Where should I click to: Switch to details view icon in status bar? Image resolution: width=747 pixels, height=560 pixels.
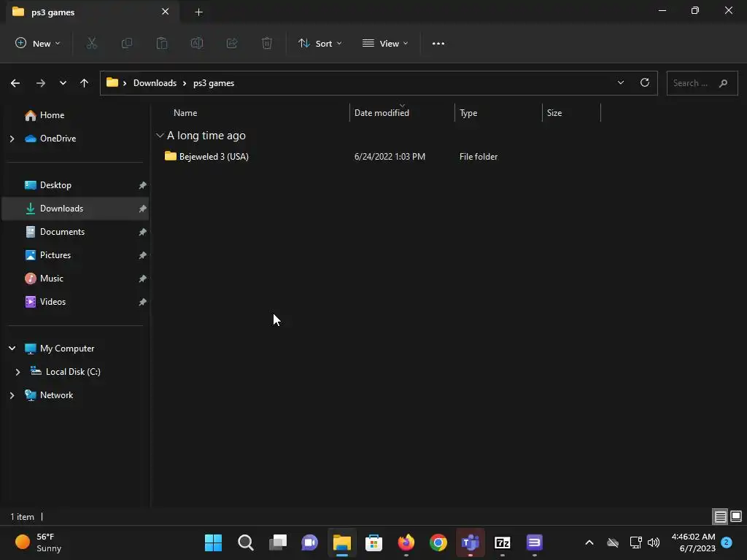click(x=720, y=516)
